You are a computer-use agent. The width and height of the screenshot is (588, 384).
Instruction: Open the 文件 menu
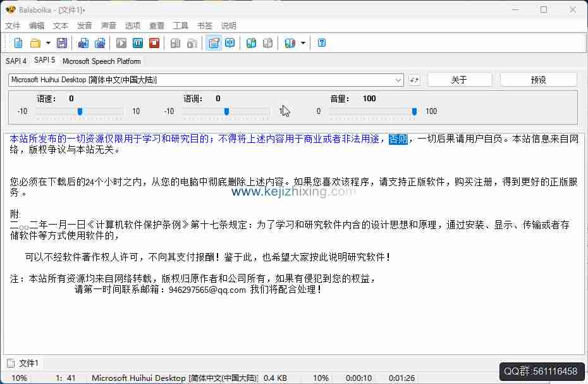click(13, 26)
